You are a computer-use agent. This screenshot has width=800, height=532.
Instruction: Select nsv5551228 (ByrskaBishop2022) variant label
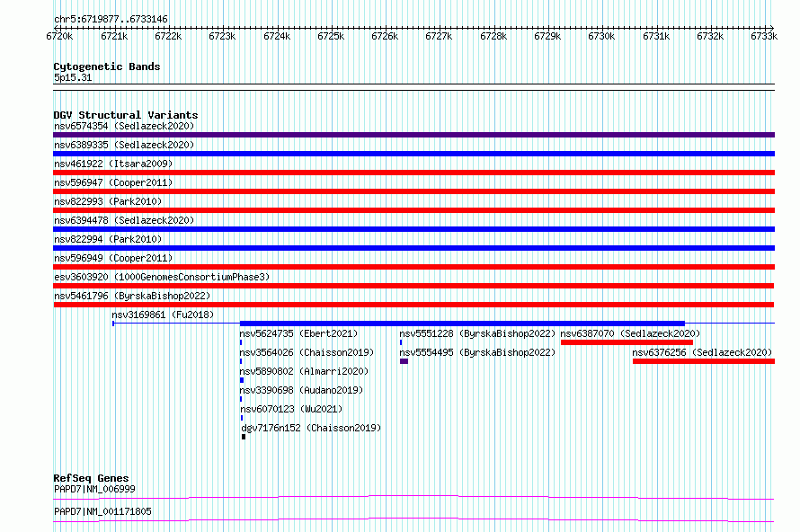(x=477, y=333)
